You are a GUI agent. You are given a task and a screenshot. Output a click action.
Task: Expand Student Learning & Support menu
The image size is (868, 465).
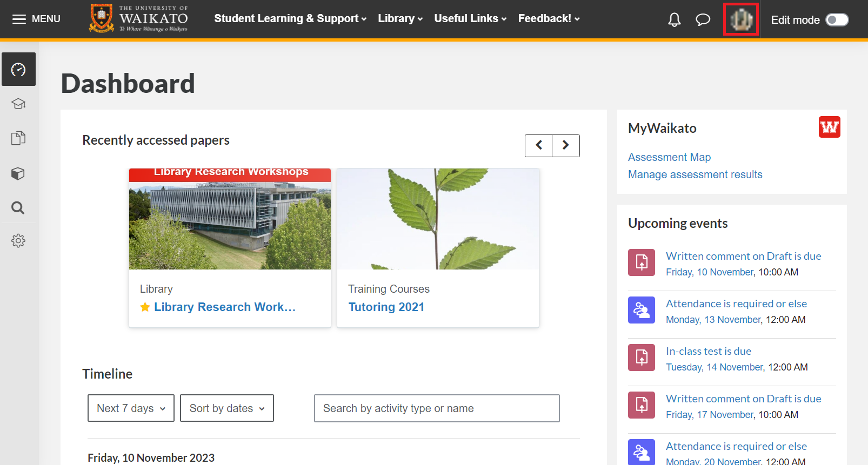coord(290,19)
